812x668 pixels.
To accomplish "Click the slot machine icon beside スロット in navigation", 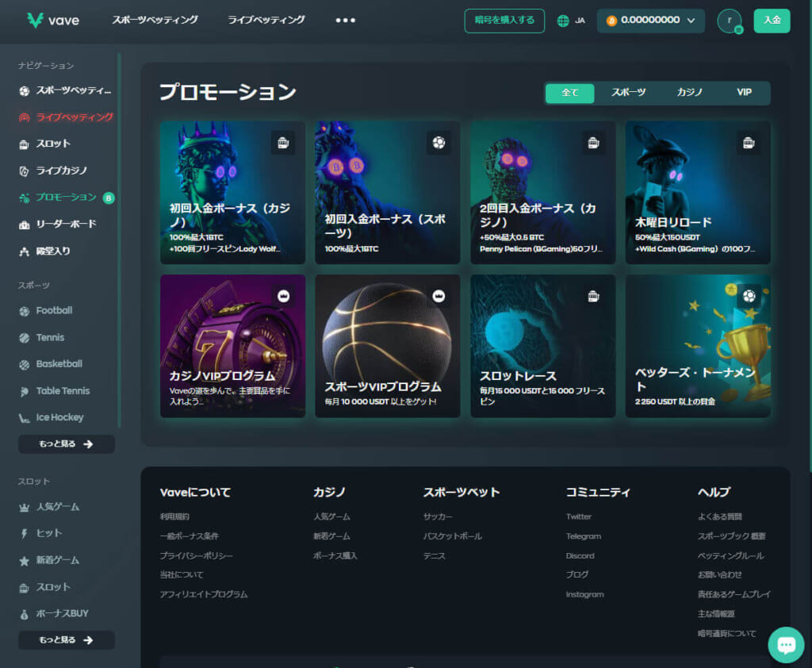I will pos(25,144).
